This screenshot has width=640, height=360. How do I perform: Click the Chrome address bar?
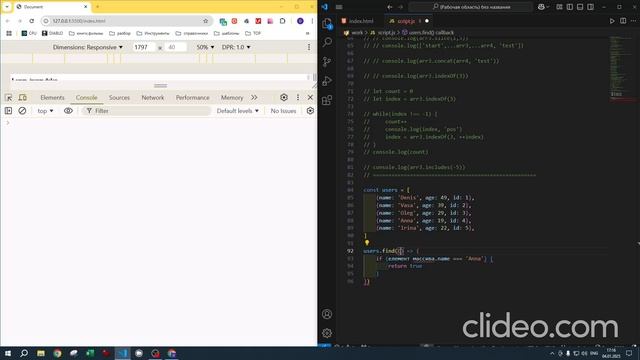[127, 21]
